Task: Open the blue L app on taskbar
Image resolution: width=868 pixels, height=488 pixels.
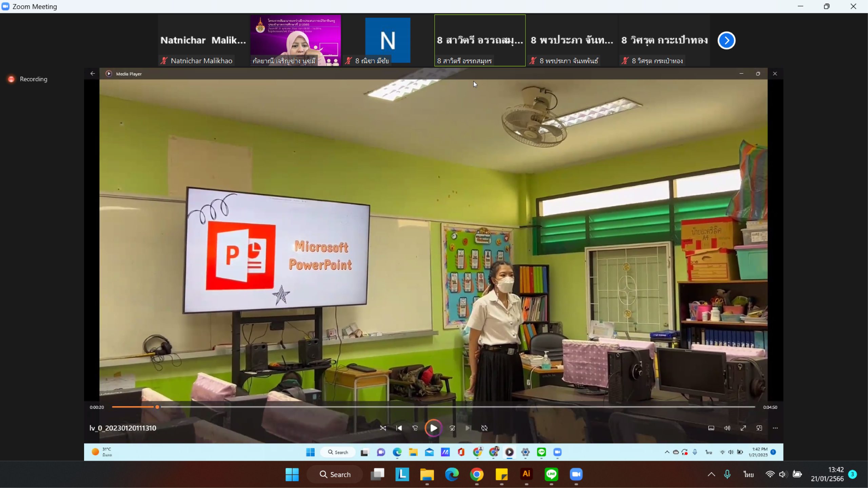Action: tap(402, 474)
